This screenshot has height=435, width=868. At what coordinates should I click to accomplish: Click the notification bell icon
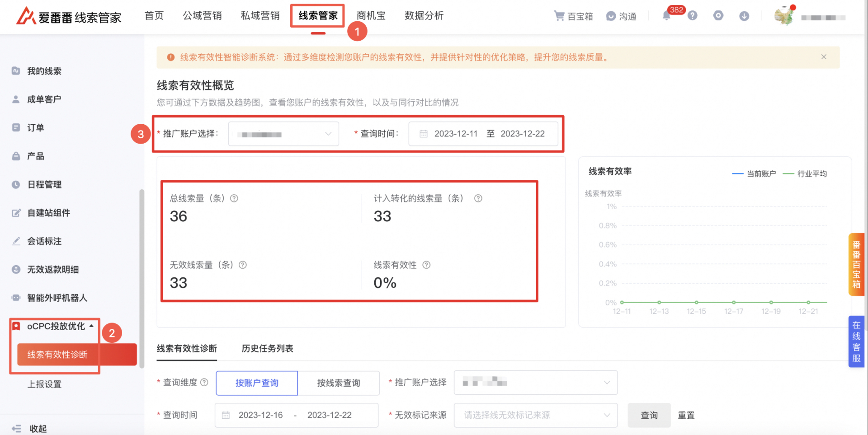(x=666, y=16)
